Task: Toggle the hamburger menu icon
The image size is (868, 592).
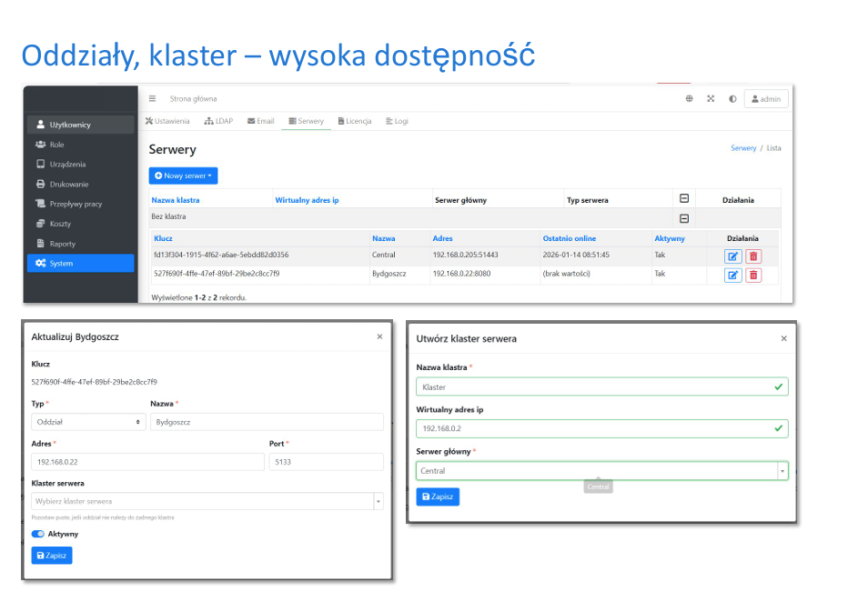Action: coord(152,98)
